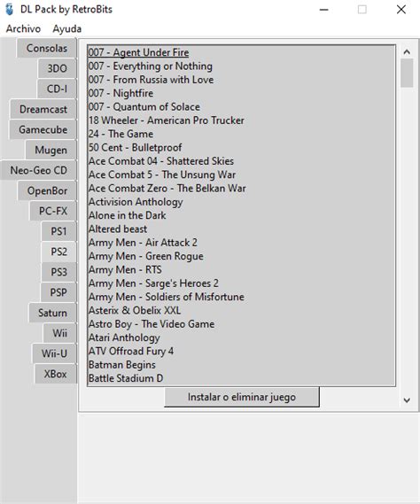The height and width of the screenshot is (504, 420).
Task: Select Army Men - RTS
Action: (241, 269)
